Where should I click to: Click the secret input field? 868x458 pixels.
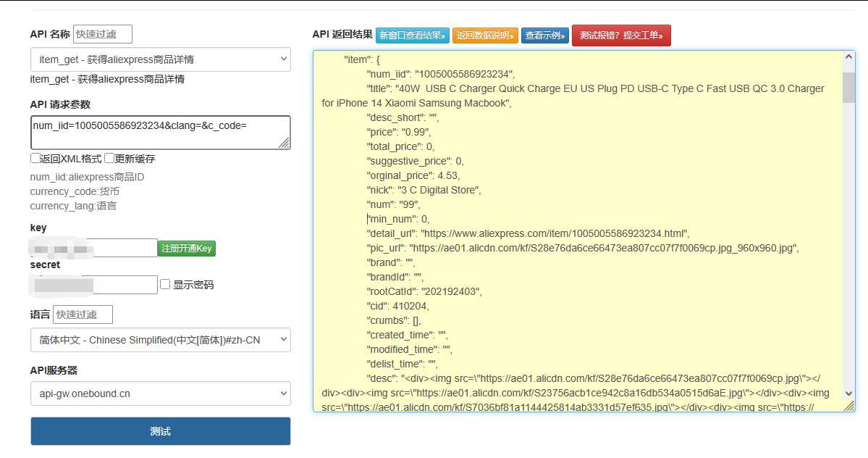tap(93, 285)
